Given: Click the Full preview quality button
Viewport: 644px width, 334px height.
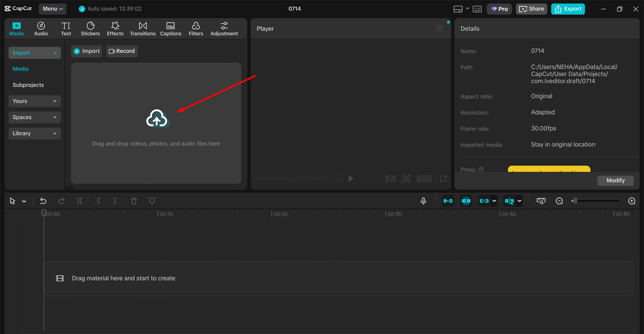Looking at the screenshot, I should tap(390, 179).
